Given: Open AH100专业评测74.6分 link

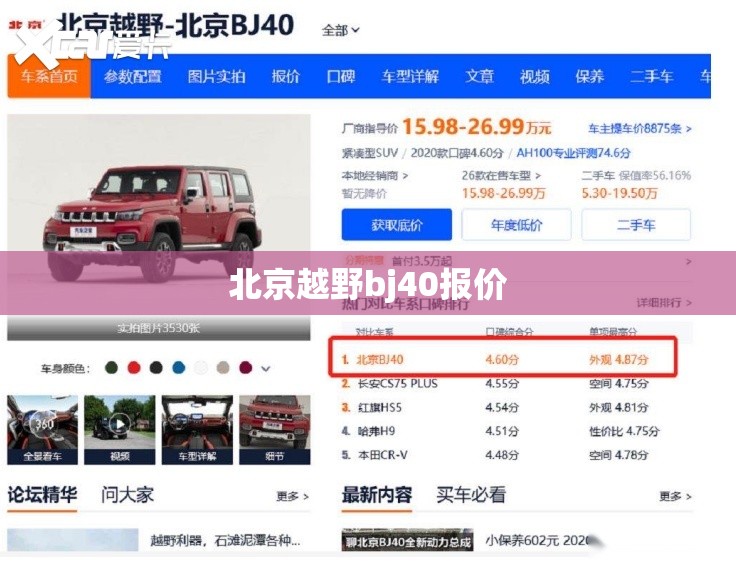Looking at the screenshot, I should (x=573, y=153).
